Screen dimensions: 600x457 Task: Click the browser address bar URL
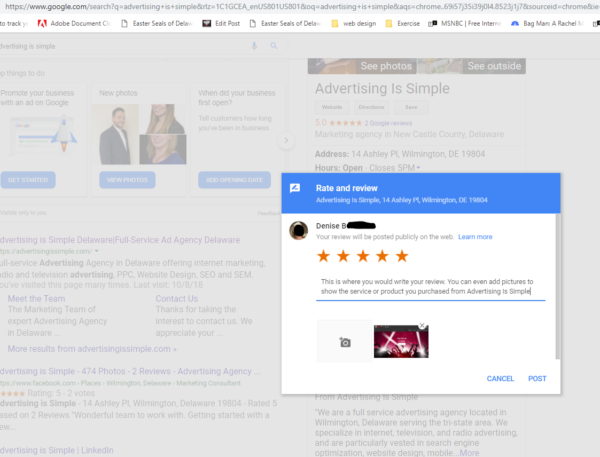[x=300, y=6]
